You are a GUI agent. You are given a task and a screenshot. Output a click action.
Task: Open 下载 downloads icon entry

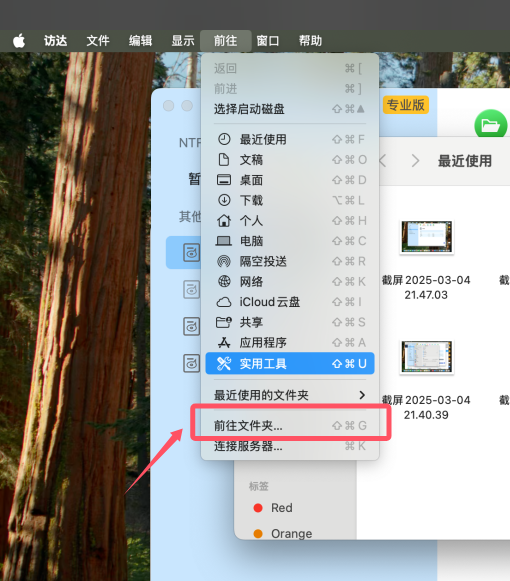click(290, 200)
